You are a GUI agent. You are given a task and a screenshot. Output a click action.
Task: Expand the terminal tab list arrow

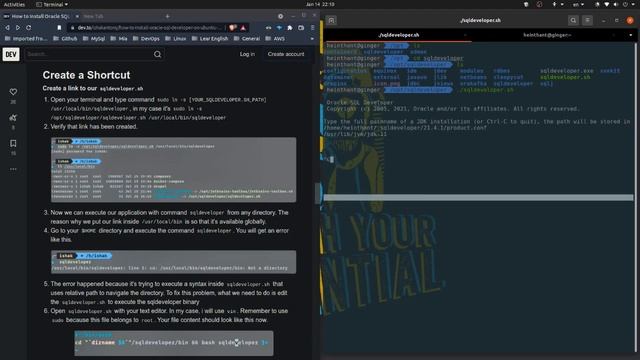[631, 35]
